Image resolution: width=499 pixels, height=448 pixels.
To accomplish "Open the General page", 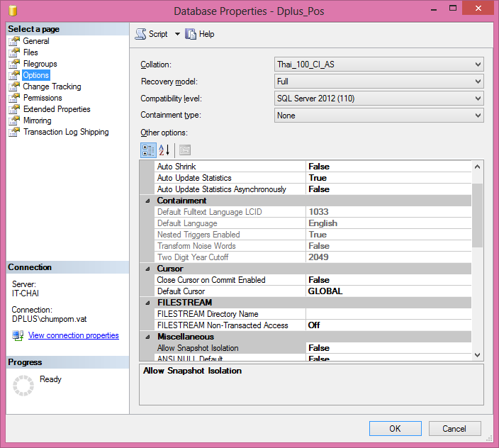I will pyautogui.click(x=36, y=41).
